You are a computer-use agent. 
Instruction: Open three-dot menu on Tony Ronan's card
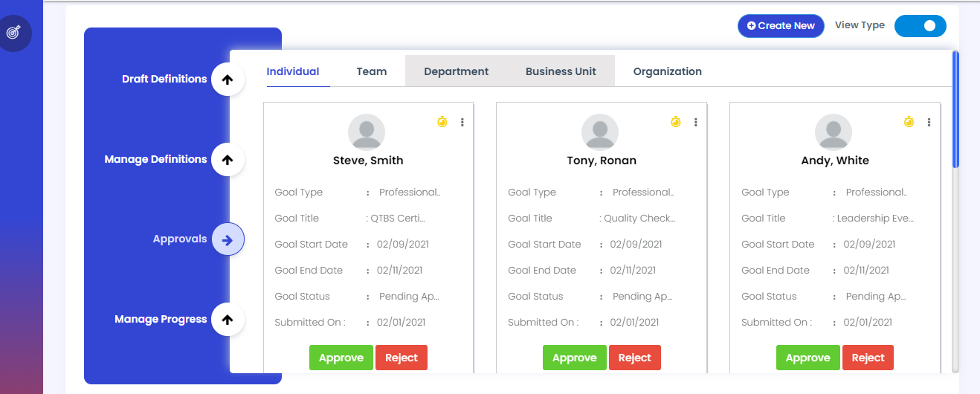click(696, 122)
